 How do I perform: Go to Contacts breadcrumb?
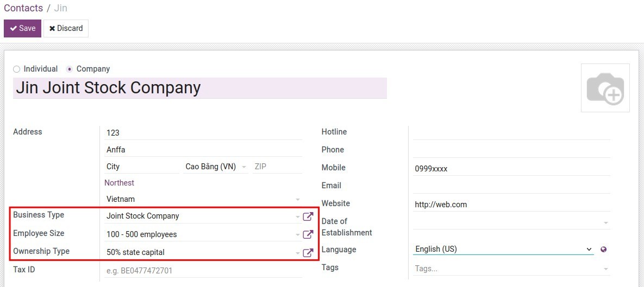[x=23, y=8]
